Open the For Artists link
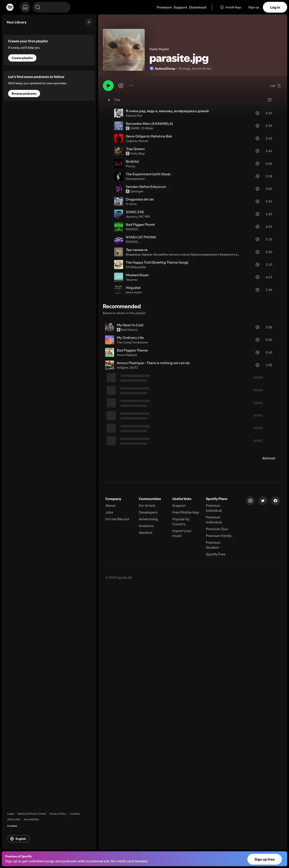Image resolution: width=289 pixels, height=868 pixels. 147,505
